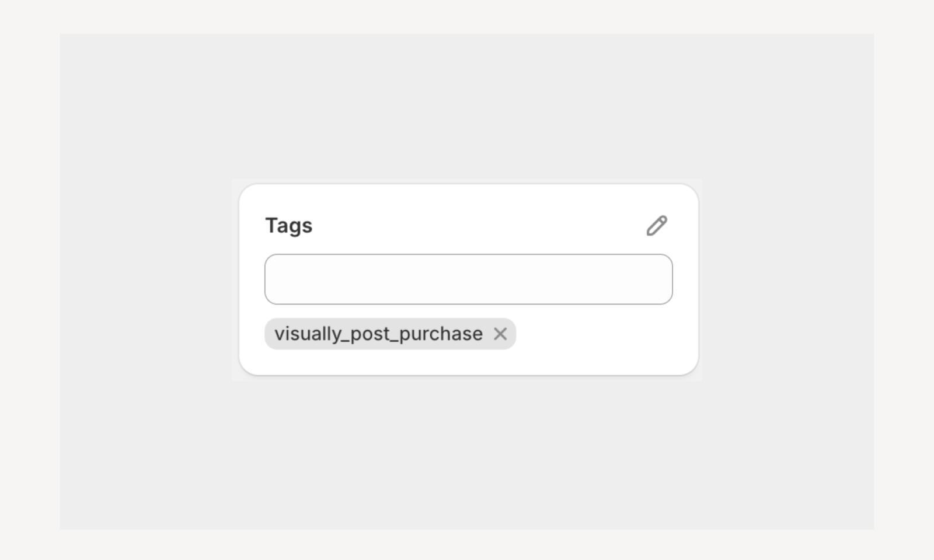This screenshot has width=934, height=560.
Task: Select the visually_post_purchase tag label
Action: 379,334
